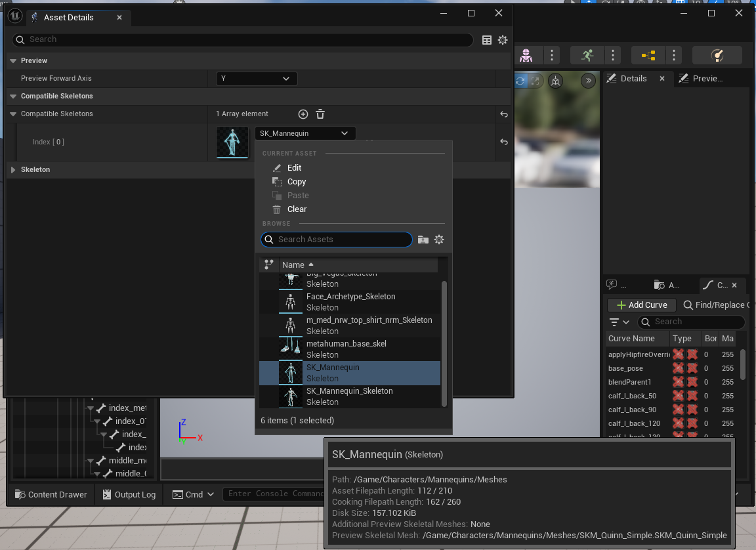Click the yellow blueprint graph toolbar icon
The width and height of the screenshot is (756, 550).
click(648, 55)
